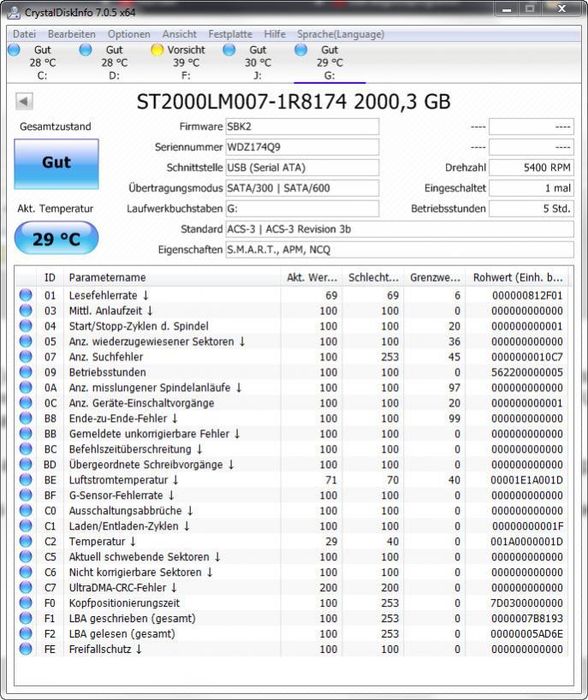Viewport: 588px width, 700px height.
Task: Click status icon for Gemeldete unkorrigierbare Fehler
Action: point(26,433)
